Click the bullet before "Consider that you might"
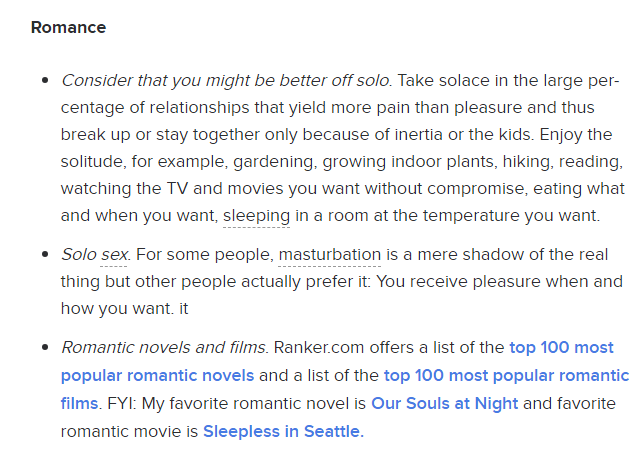640x468 pixels. [43, 80]
